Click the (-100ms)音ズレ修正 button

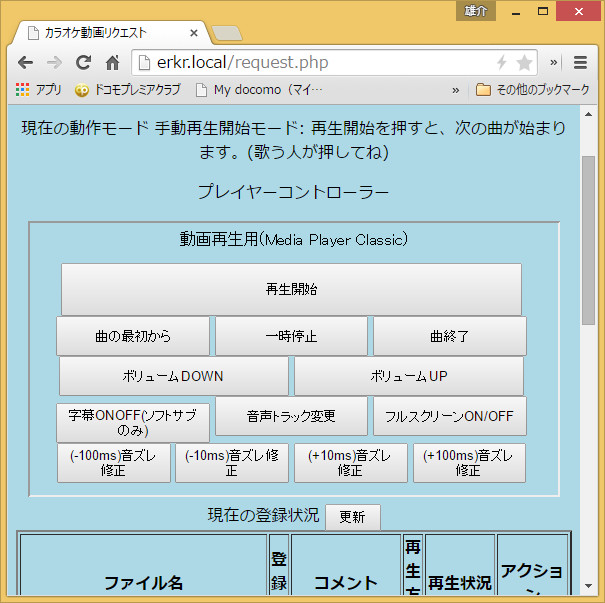114,463
